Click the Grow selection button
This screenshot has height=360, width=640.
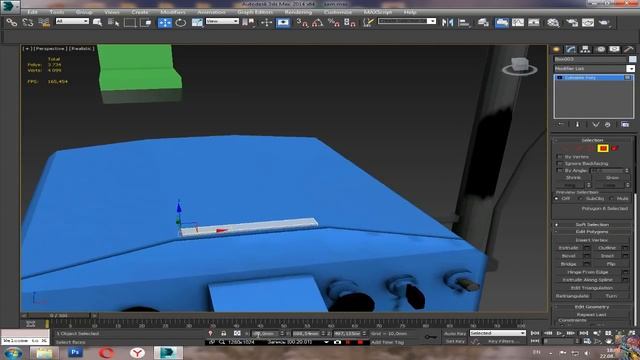coord(612,178)
